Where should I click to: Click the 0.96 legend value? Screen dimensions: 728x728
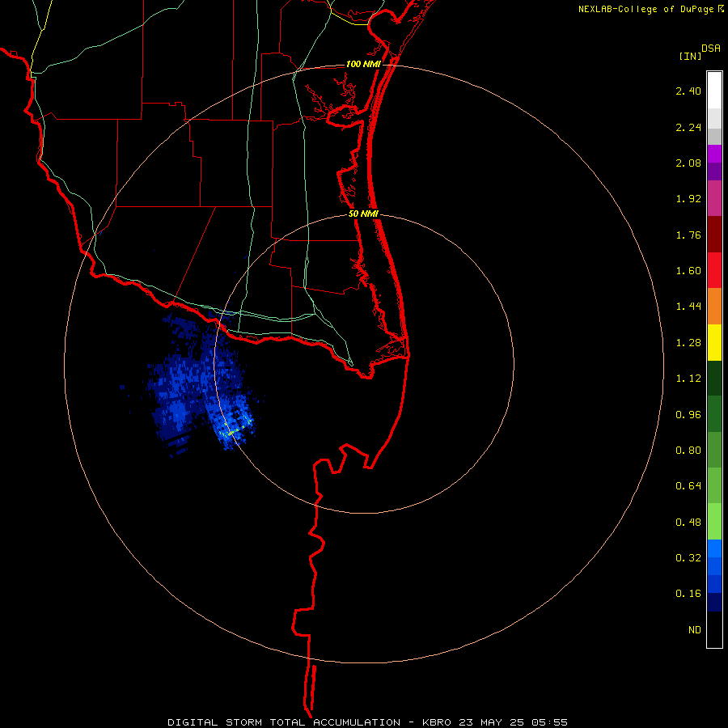(x=688, y=415)
